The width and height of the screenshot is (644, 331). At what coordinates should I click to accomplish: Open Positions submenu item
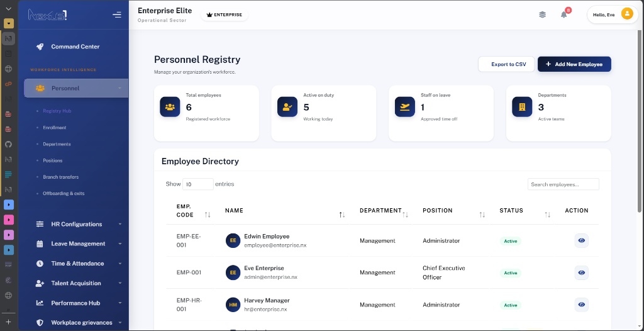[x=53, y=160]
